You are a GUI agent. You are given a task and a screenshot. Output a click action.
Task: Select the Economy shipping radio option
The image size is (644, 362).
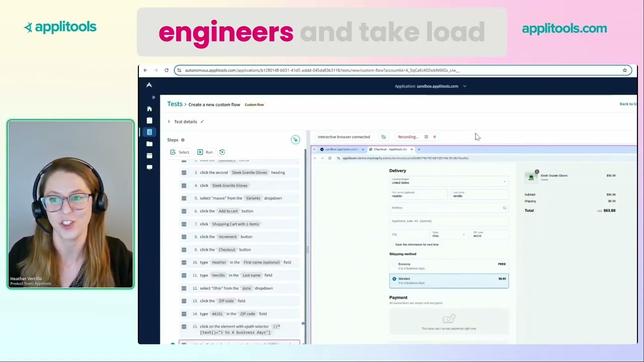[394, 264]
